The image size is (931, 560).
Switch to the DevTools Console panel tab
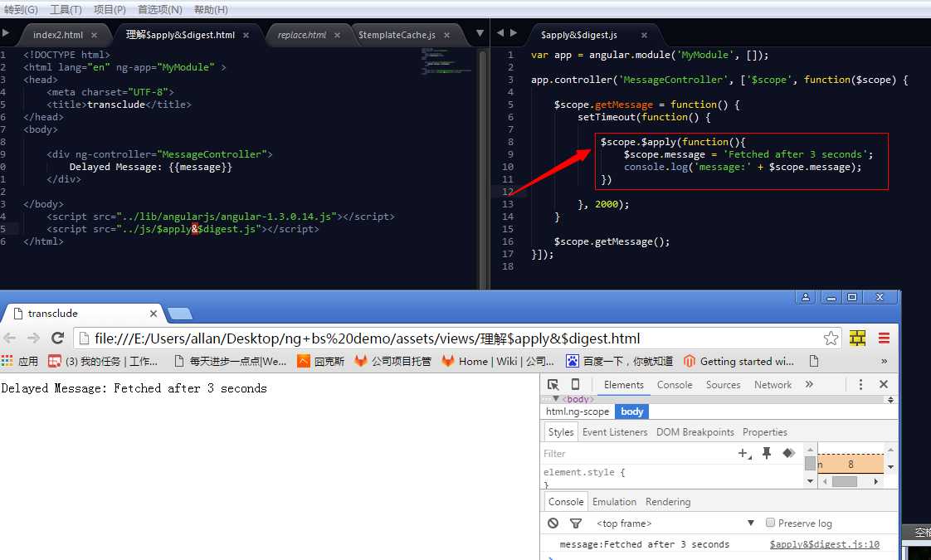tap(675, 385)
